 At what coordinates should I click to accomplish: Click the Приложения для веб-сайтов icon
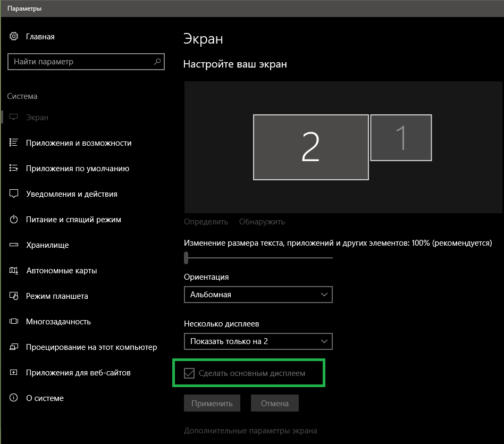tap(13, 372)
